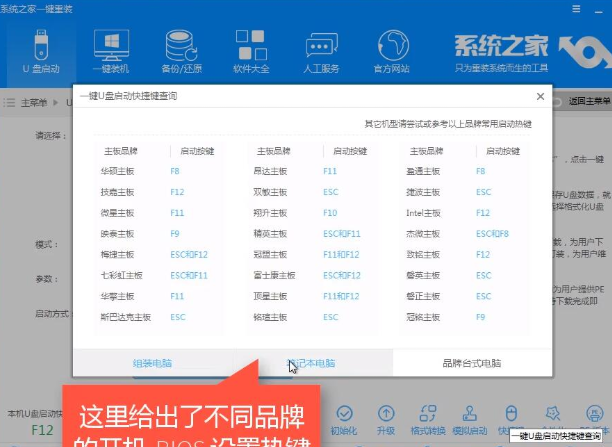612x447 pixels.
Task: Switch to the 笔记本电脑 tab
Action: [312, 362]
